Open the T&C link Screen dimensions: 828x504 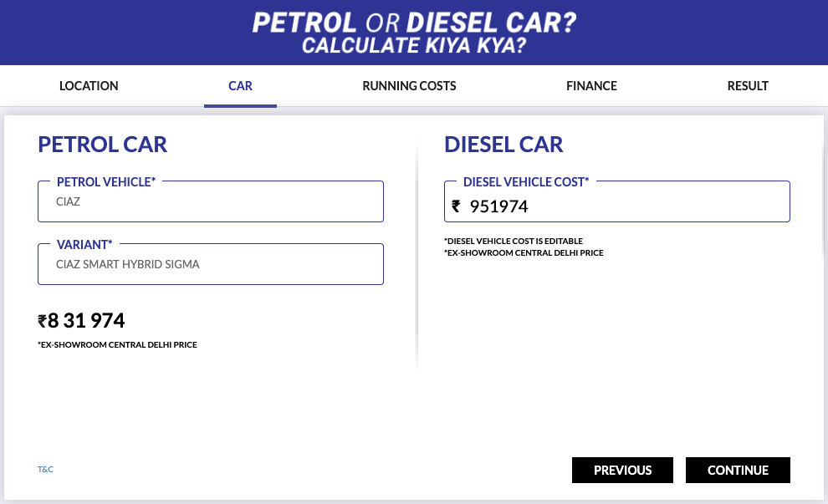(x=45, y=469)
